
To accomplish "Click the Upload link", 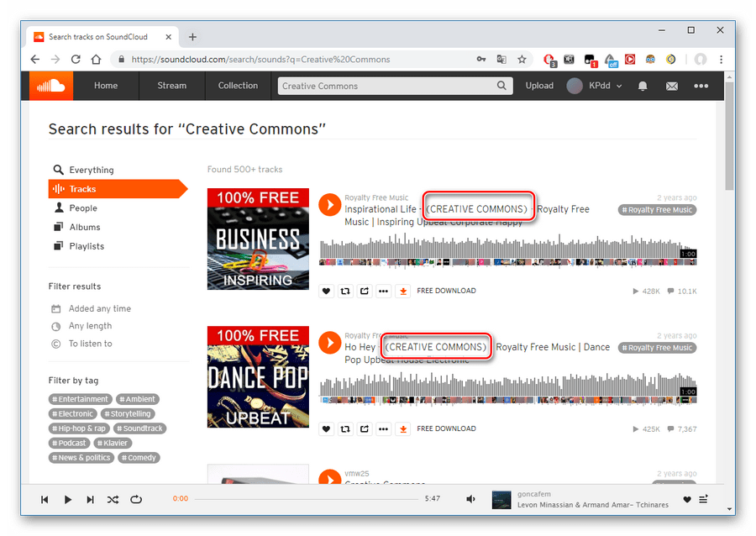I will tap(539, 86).
